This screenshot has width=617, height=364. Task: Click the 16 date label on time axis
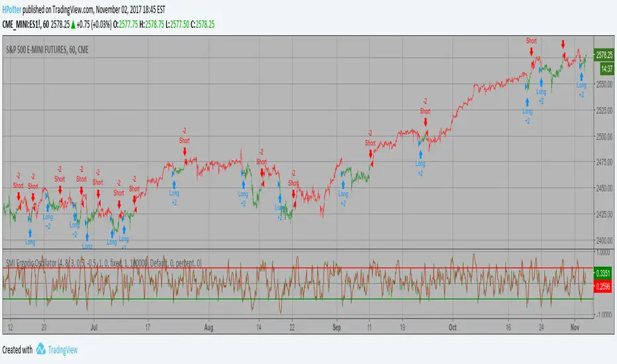tap(508, 328)
